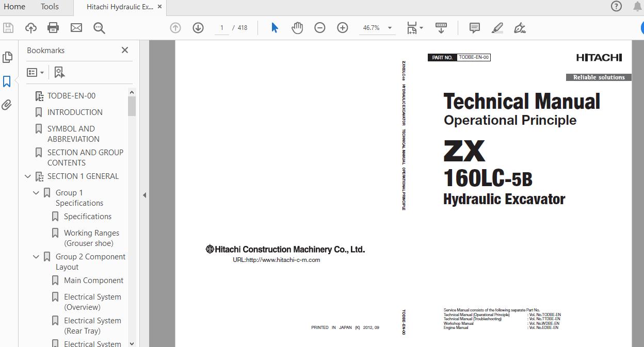Select the Hand tool for panning
The width and height of the screenshot is (644, 347).
(x=297, y=28)
